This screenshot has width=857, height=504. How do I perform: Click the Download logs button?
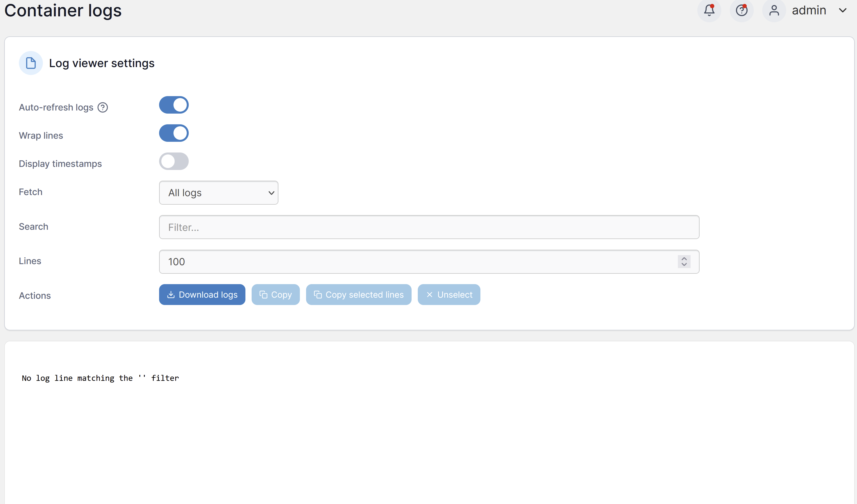202,295
